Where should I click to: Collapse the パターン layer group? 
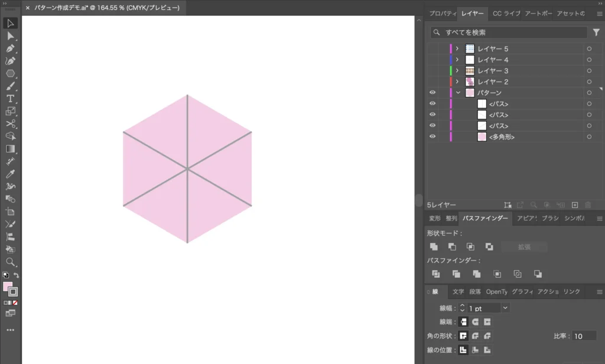458,93
